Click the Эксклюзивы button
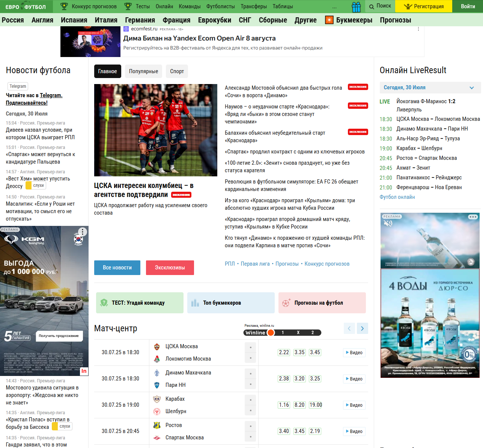The height and width of the screenshot is (448, 483). (170, 268)
